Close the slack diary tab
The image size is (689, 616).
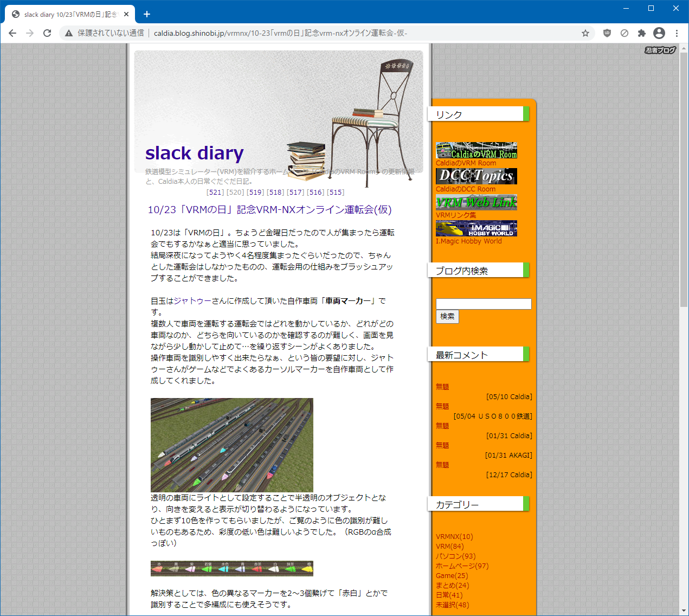126,14
